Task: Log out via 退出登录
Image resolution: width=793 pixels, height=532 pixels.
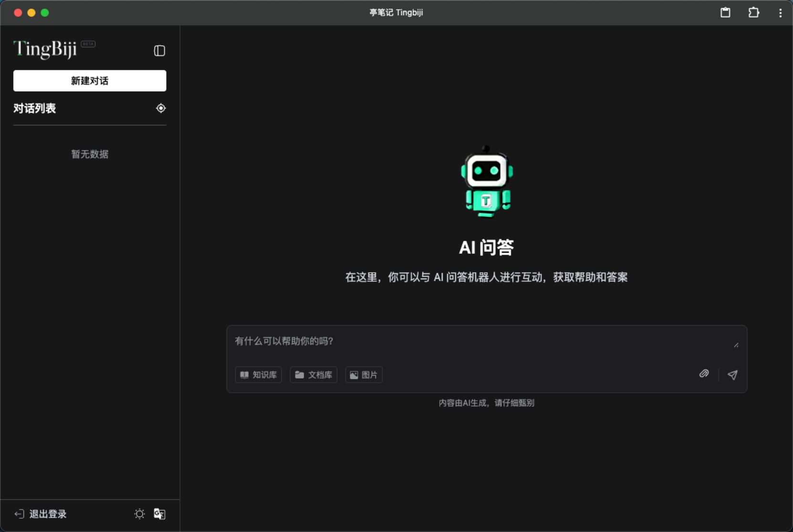Action: click(46, 514)
